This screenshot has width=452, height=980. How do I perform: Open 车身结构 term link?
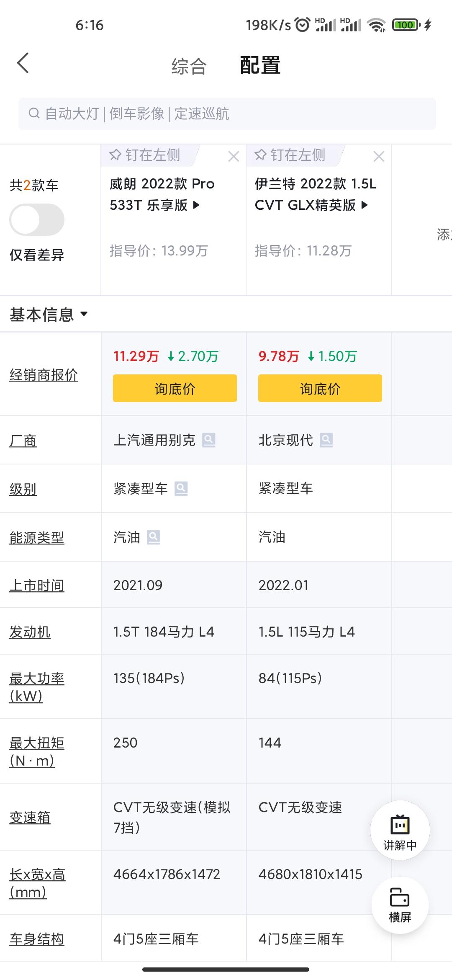tap(37, 939)
